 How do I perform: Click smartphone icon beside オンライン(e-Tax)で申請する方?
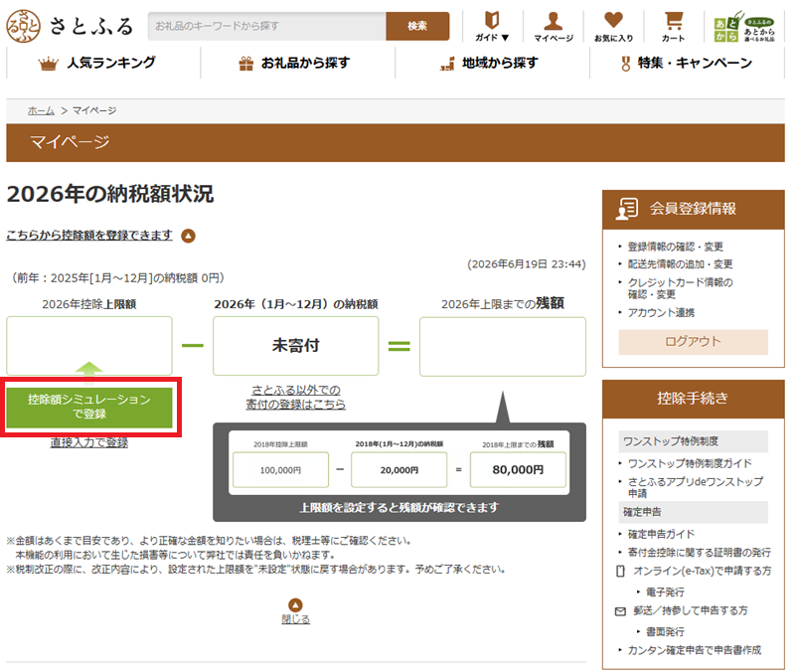pyautogui.click(x=620, y=571)
